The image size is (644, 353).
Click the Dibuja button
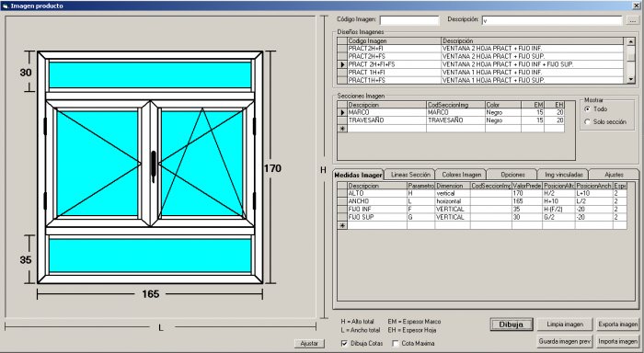click(512, 325)
